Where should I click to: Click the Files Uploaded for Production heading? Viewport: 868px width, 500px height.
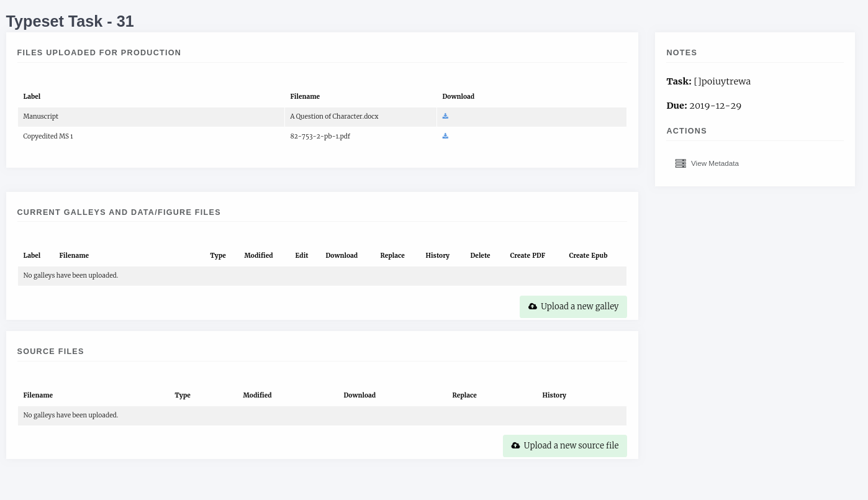tap(99, 53)
